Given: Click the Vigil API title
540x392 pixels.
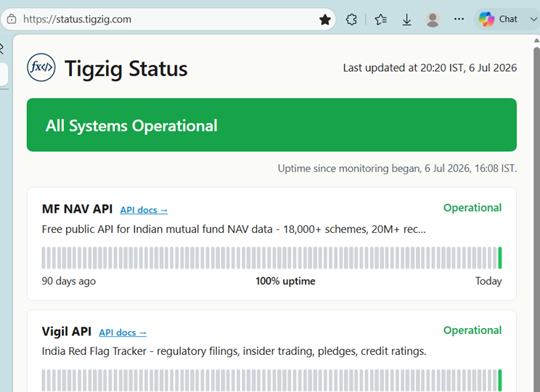Looking at the screenshot, I should pos(67,331).
